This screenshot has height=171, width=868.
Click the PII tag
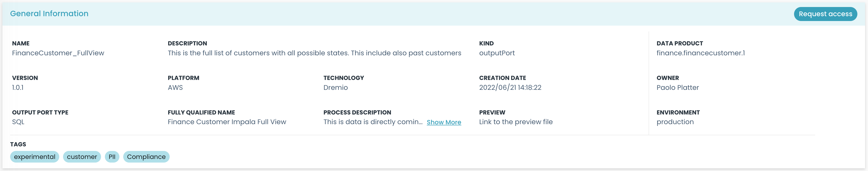(x=112, y=157)
